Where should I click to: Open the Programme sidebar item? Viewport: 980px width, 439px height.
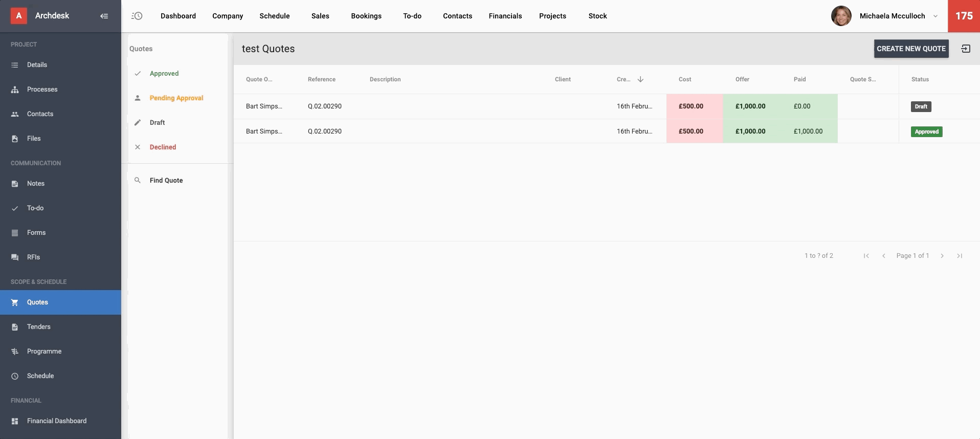pos(44,351)
